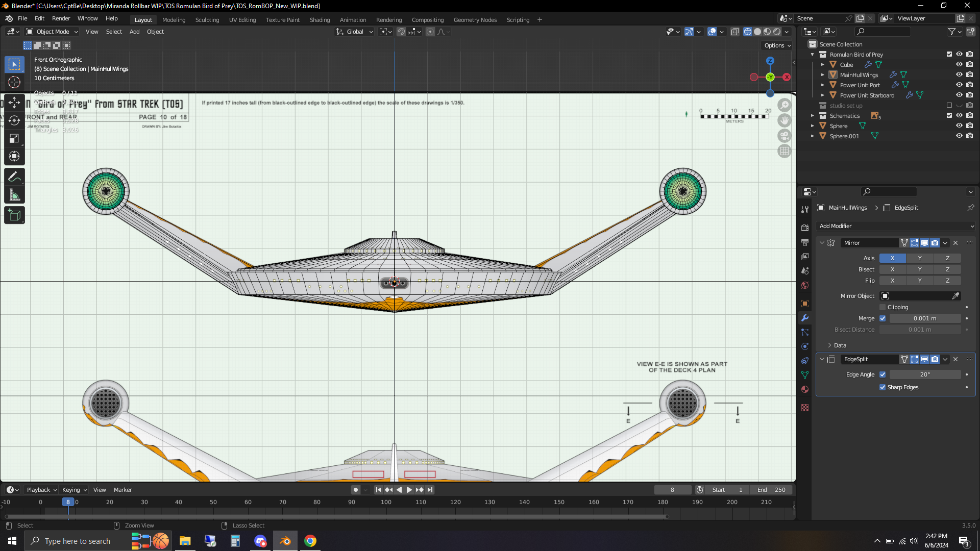This screenshot has width=980, height=551.
Task: Open the Object Data properties tab icon
Action: [x=805, y=375]
